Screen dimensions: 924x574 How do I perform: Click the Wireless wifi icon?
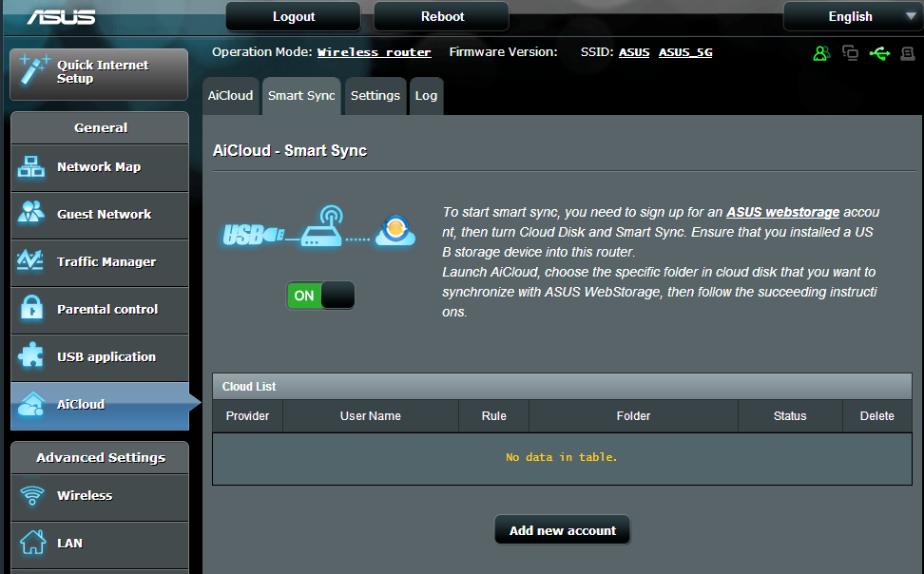tap(31, 495)
